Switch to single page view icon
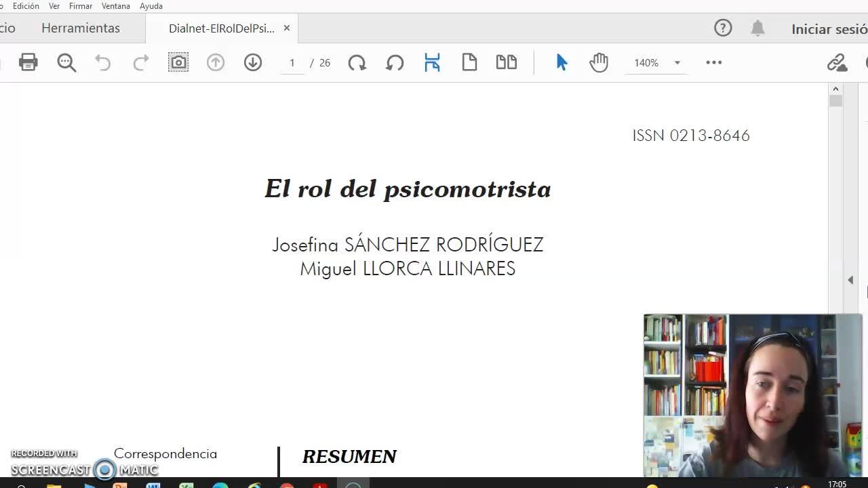 click(469, 62)
